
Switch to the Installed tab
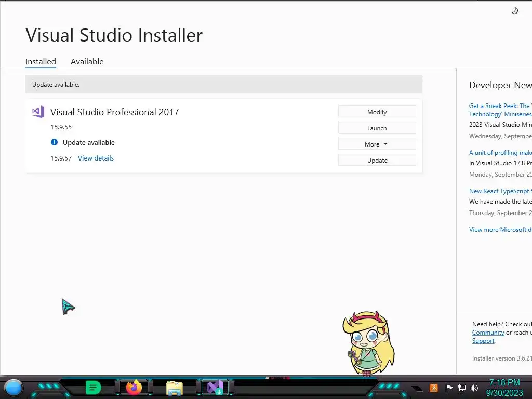tap(41, 62)
